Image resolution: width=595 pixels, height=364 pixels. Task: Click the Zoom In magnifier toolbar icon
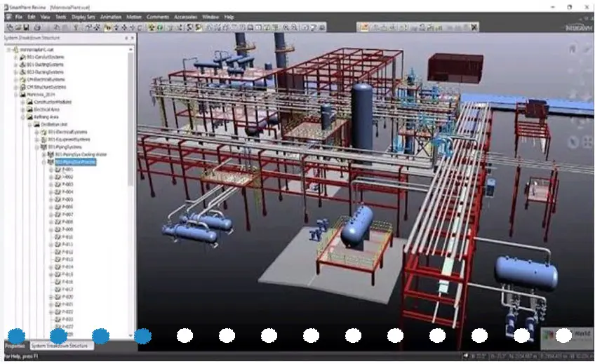click(286, 27)
